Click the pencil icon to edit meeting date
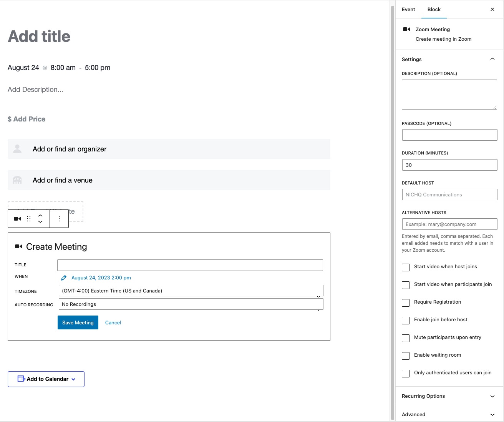 (x=64, y=278)
